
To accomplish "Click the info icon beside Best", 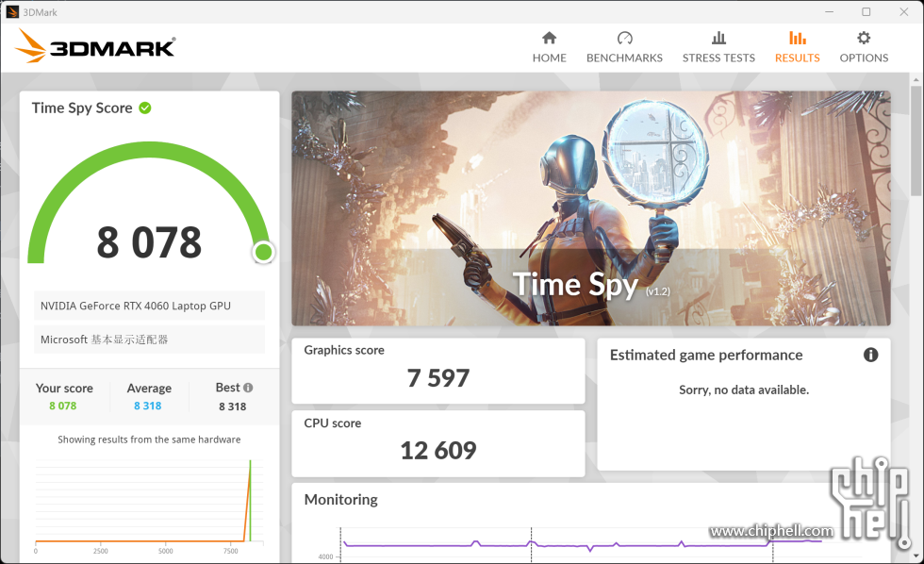I will coord(248,388).
